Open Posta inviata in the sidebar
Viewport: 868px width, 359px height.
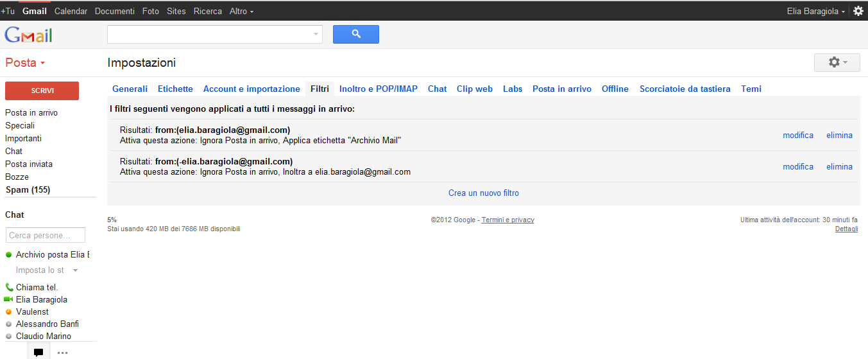[29, 164]
